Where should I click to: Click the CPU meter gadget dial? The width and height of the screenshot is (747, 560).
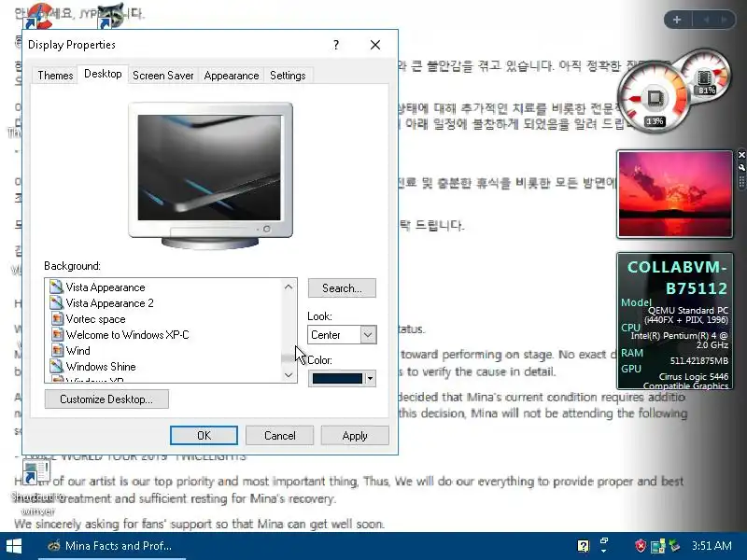point(654,99)
